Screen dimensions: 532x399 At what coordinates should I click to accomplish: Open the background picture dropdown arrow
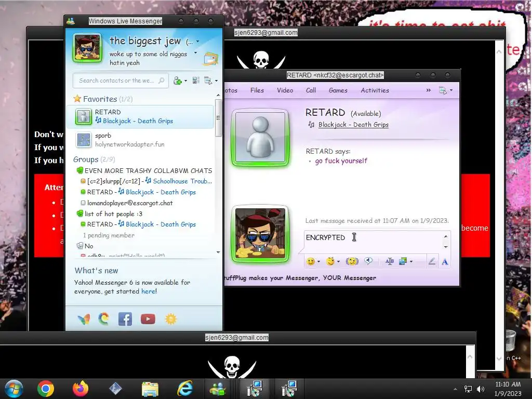411,262
